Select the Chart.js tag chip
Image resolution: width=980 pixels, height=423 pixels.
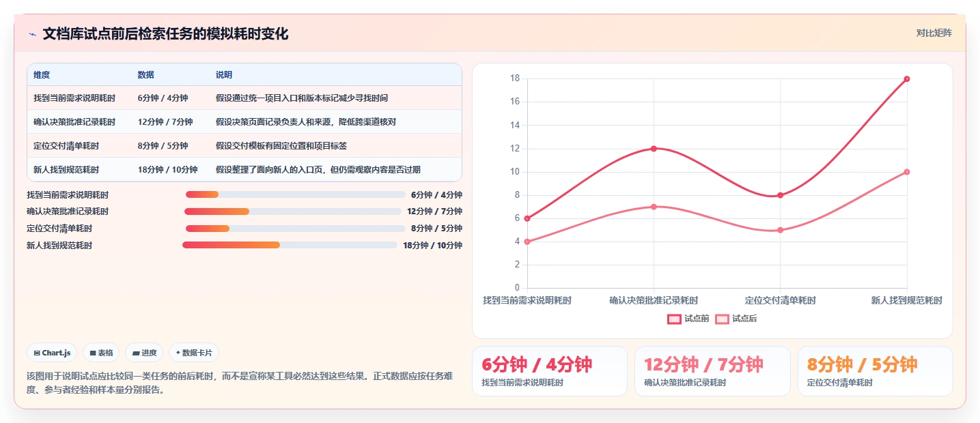[x=53, y=353]
